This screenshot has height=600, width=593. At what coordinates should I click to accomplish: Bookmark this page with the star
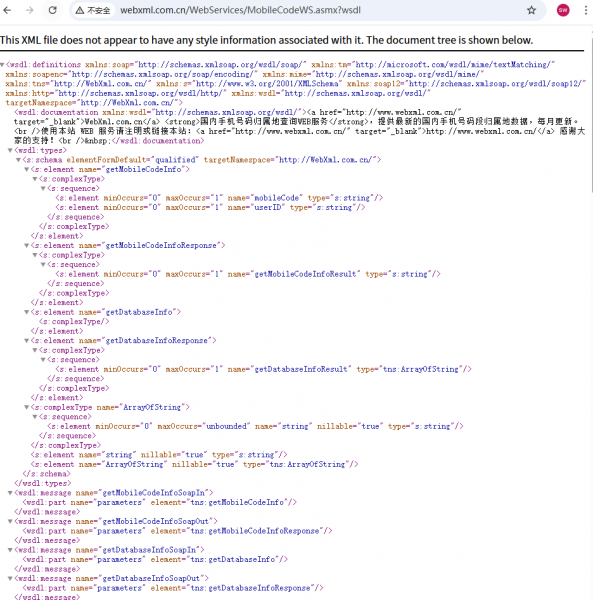(x=531, y=10)
